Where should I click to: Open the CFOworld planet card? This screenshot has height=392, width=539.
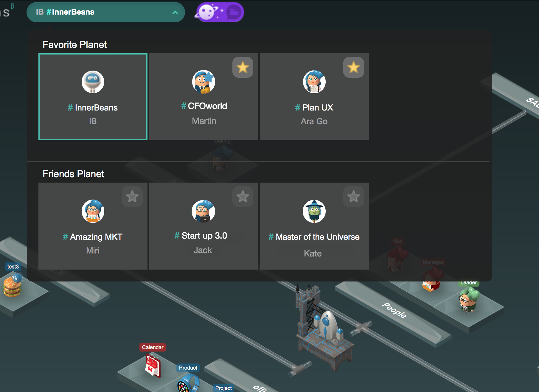(204, 97)
